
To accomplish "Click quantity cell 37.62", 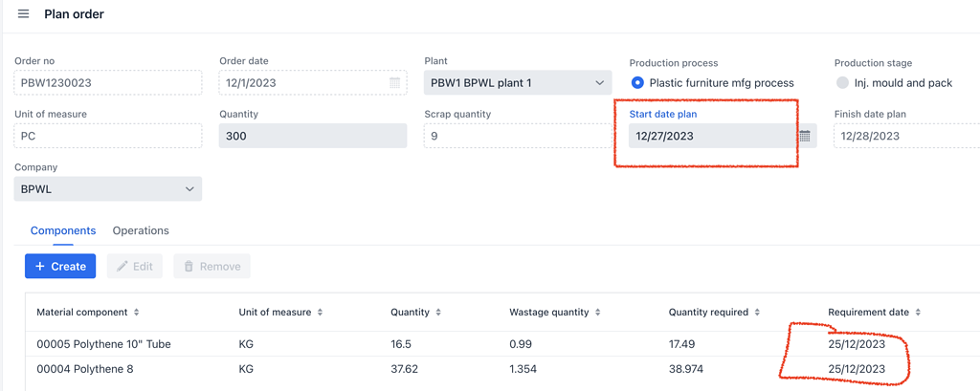I will (404, 369).
